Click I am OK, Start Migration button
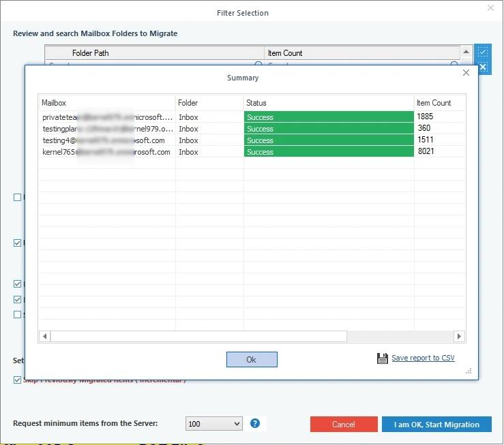Image resolution: width=504 pixels, height=445 pixels. [x=436, y=424]
